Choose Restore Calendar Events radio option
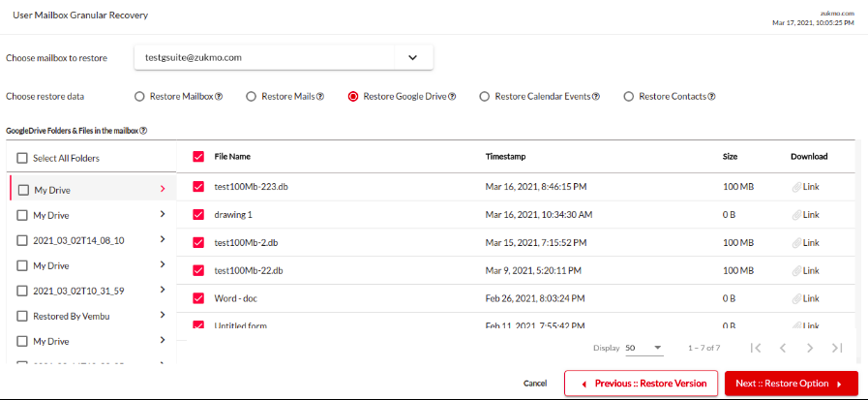868x400 pixels. [485, 97]
